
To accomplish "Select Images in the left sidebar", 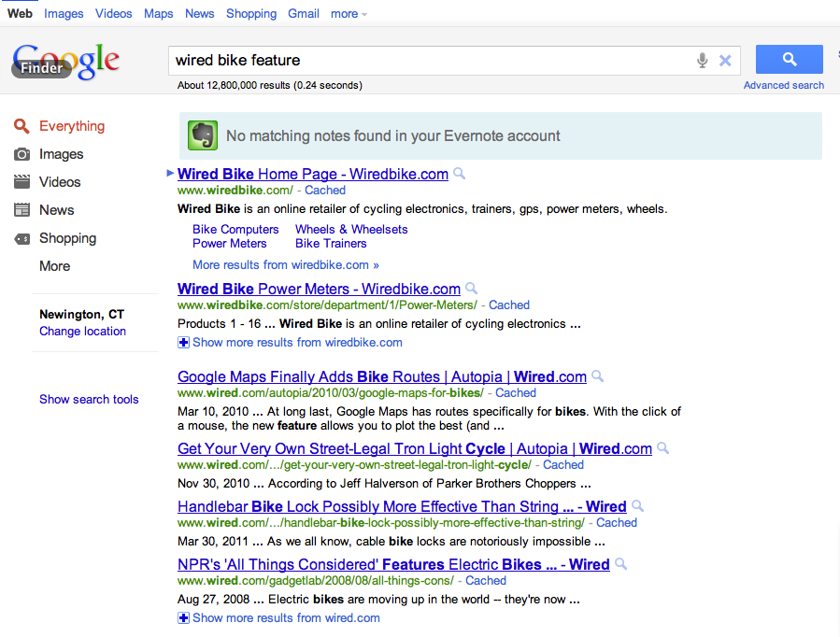I will click(61, 154).
